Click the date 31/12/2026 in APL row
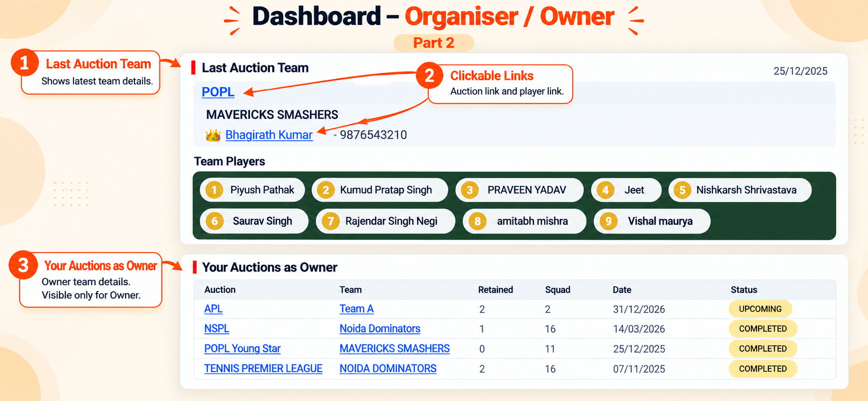The width and height of the screenshot is (868, 401). click(639, 309)
